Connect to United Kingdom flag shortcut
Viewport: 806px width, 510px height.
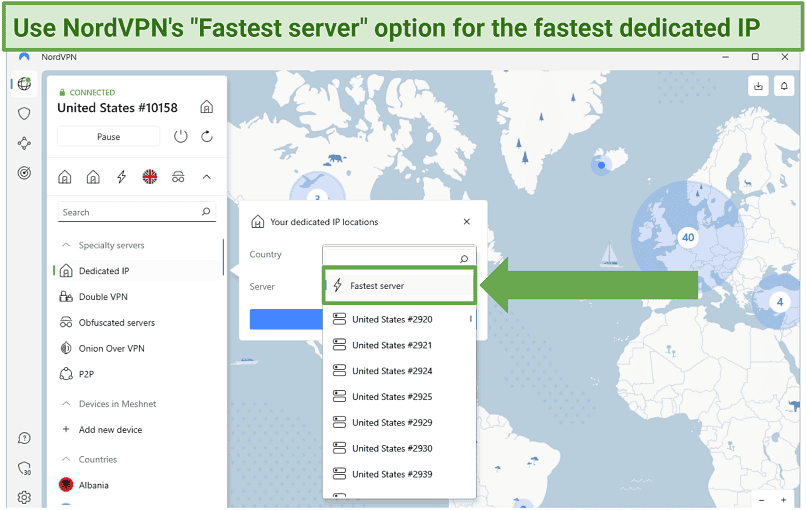tap(150, 177)
